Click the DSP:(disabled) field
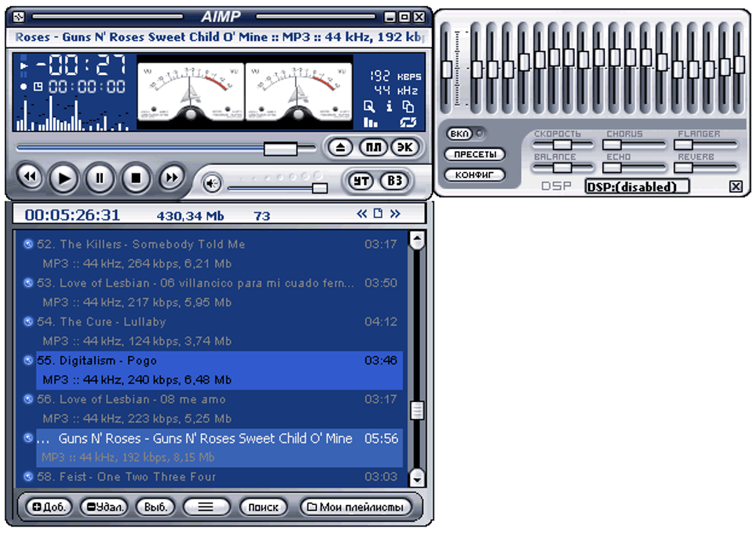Image resolution: width=756 pixels, height=534 pixels. (637, 187)
